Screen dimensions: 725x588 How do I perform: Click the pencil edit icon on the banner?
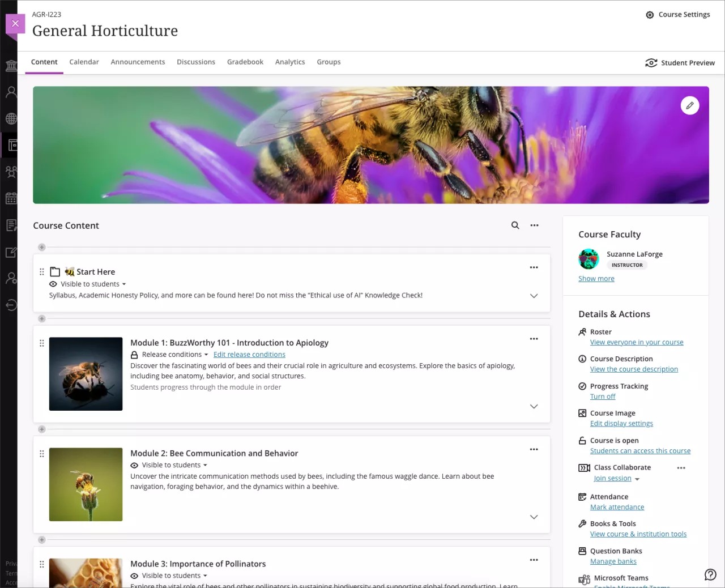(690, 105)
